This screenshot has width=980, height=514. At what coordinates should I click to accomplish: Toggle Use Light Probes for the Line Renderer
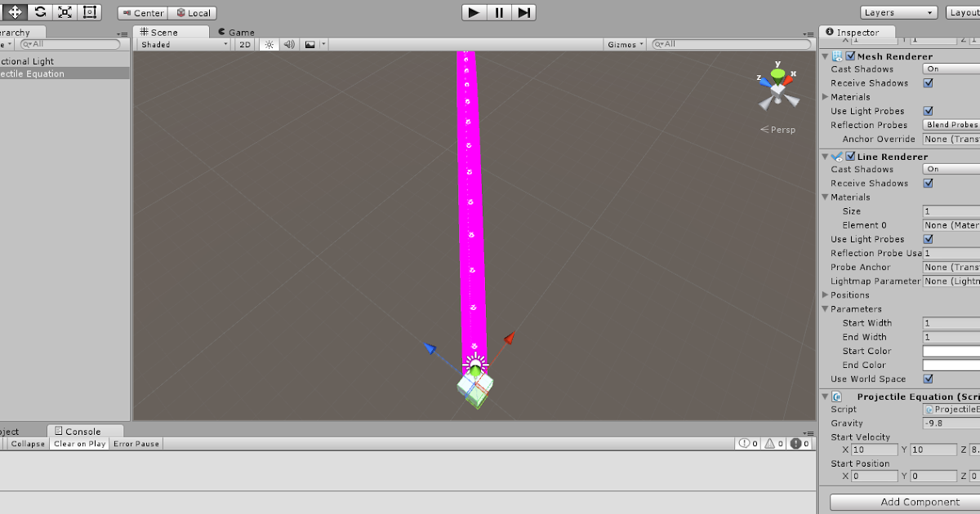pyautogui.click(x=928, y=239)
